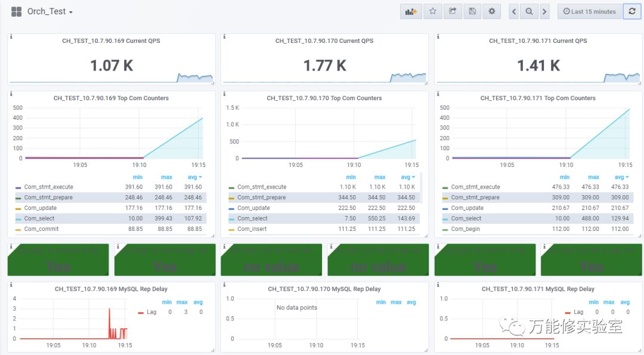Zoom out time range magnifier icon
The image size is (644, 355).
click(529, 11)
